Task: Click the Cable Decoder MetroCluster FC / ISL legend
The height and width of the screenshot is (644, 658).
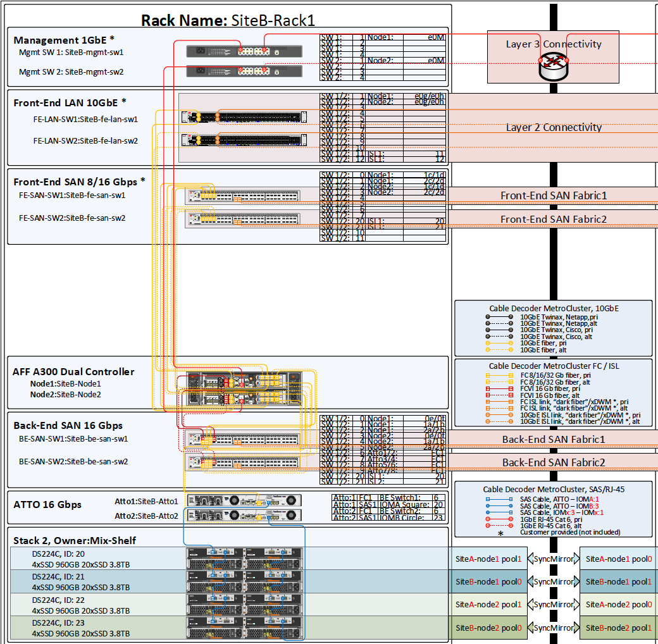Action: [x=554, y=392]
